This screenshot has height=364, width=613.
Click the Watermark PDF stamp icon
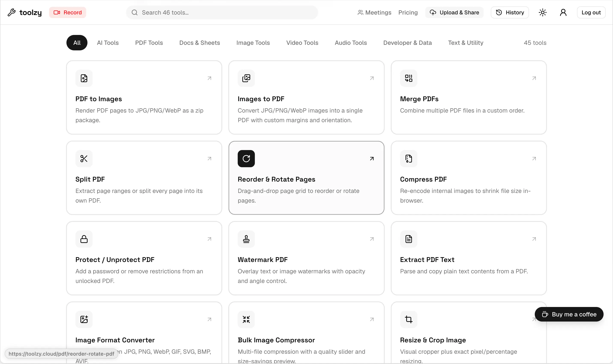246,239
